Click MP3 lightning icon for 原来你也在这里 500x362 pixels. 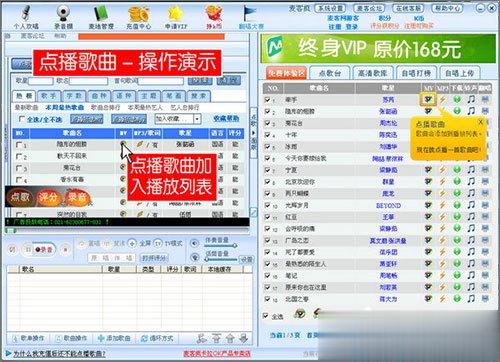[442, 287]
